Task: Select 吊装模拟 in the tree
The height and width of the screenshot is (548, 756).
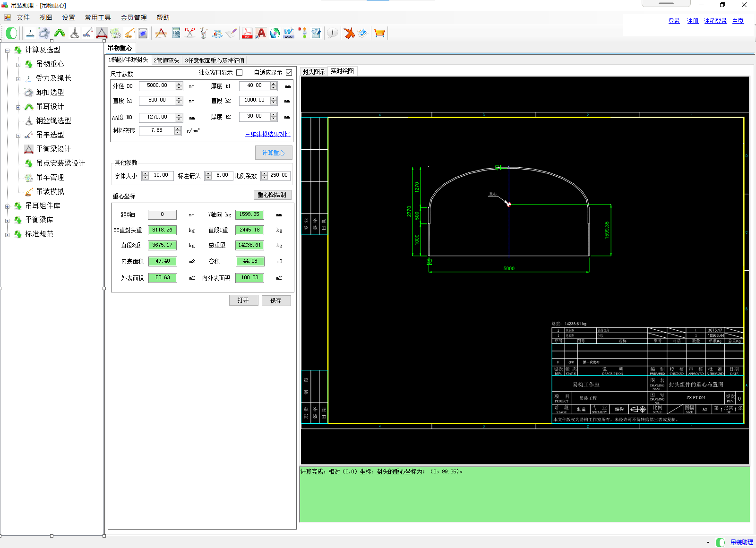Action: click(x=50, y=192)
